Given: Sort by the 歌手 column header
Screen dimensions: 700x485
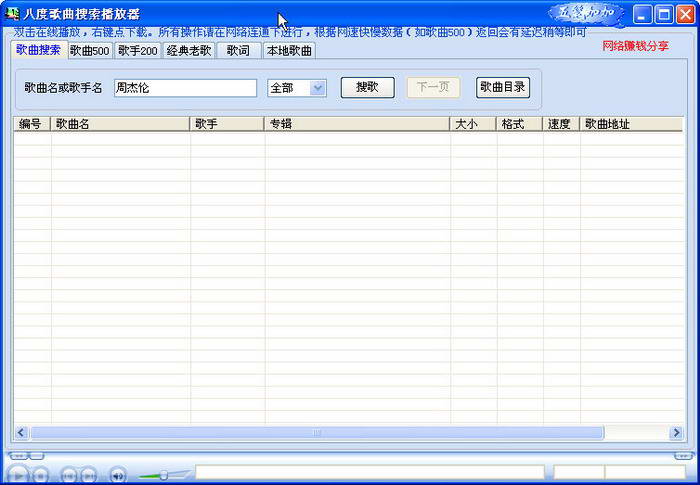Looking at the screenshot, I should tap(227, 124).
